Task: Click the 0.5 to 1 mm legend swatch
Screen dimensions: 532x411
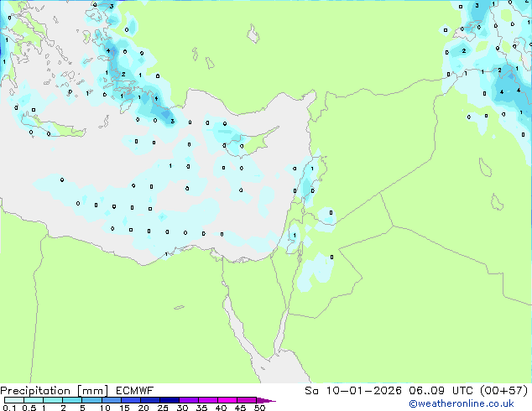Action: (x=34, y=400)
